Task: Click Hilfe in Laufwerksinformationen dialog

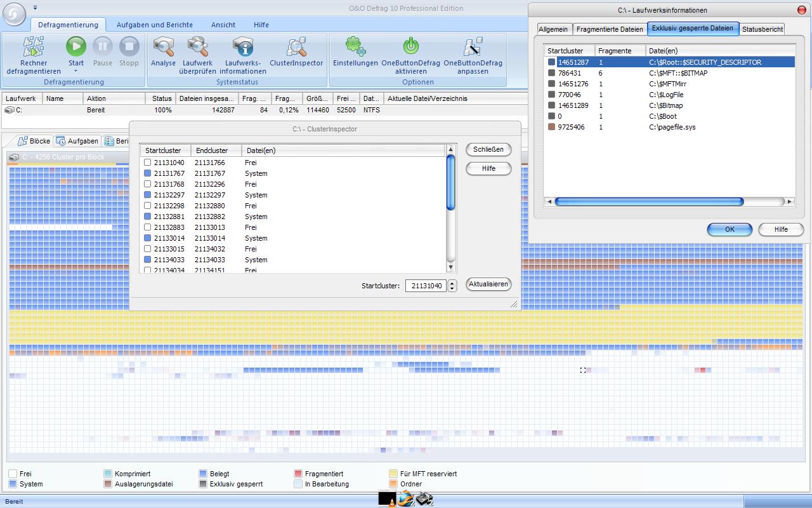Action: point(781,229)
